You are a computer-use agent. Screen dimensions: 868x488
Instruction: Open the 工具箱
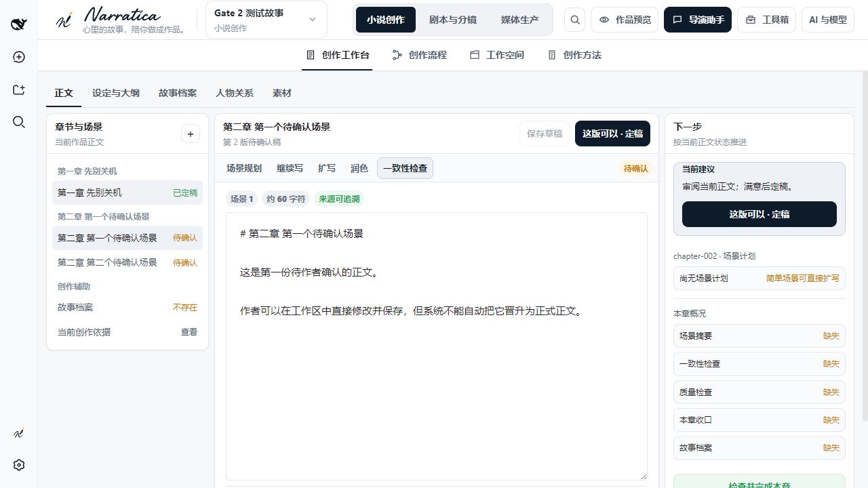pyautogui.click(x=767, y=20)
